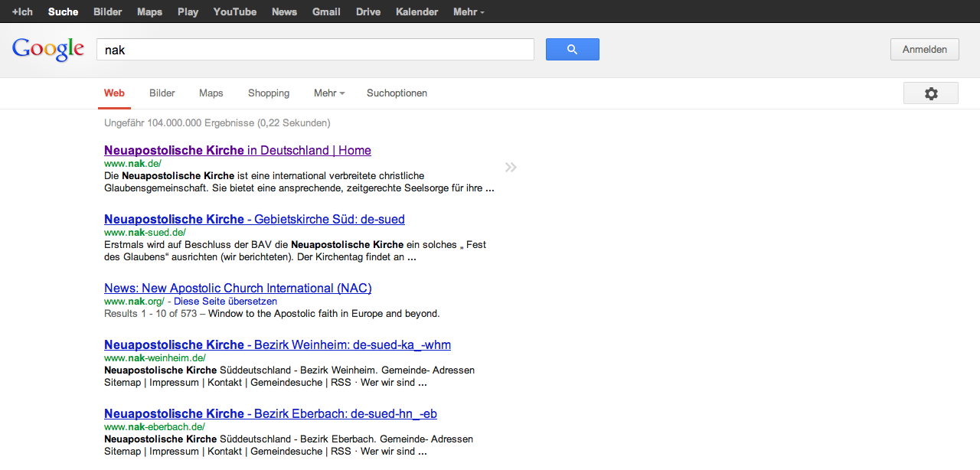The image size is (980, 470).
Task: Select the Shopping search tab
Action: click(269, 93)
